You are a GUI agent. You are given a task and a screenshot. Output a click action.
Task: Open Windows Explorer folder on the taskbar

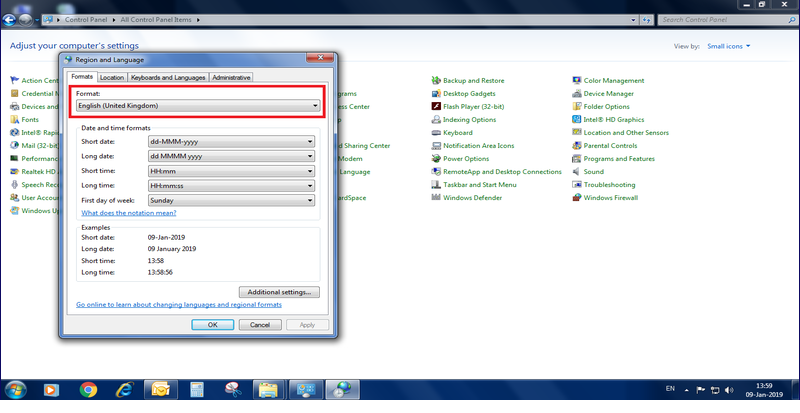pyautogui.click(x=268, y=390)
